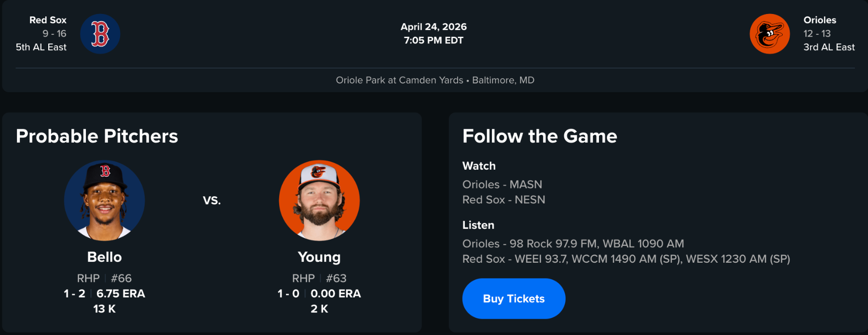The image size is (868, 335).
Task: Click Bello's 6.75 ERA stat
Action: (x=121, y=294)
